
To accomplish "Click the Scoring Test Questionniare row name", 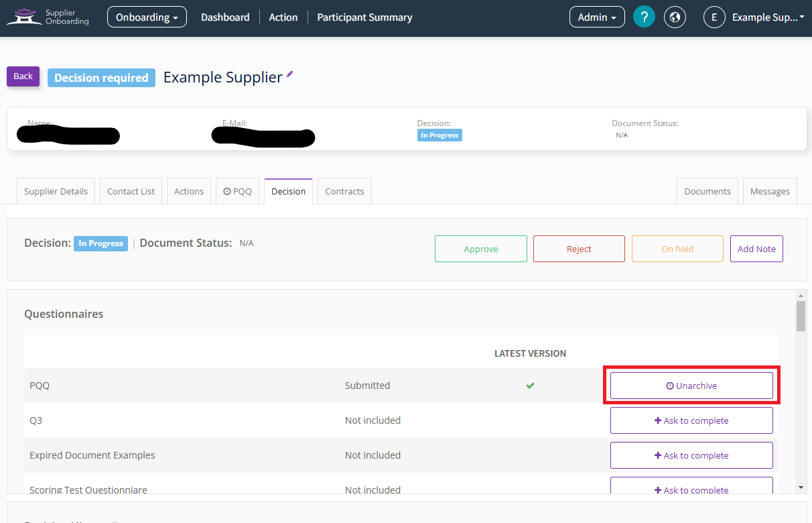I will point(88,489).
